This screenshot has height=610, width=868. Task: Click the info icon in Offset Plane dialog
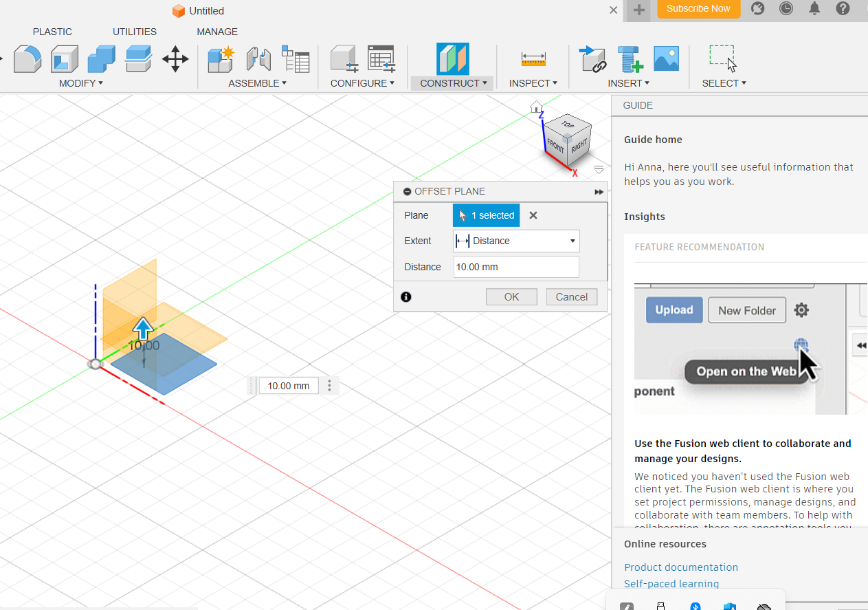coord(405,297)
